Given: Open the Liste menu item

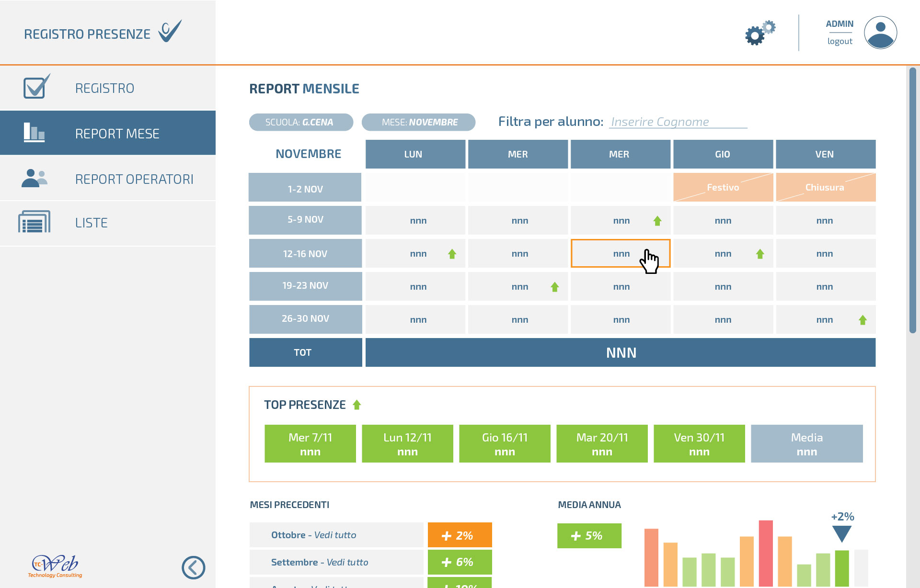Looking at the screenshot, I should (108, 223).
